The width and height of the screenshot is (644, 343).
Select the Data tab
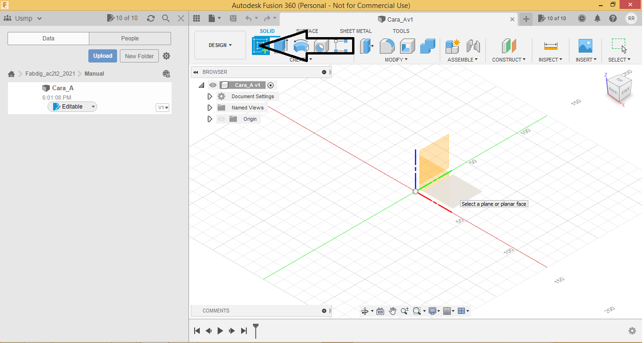48,39
